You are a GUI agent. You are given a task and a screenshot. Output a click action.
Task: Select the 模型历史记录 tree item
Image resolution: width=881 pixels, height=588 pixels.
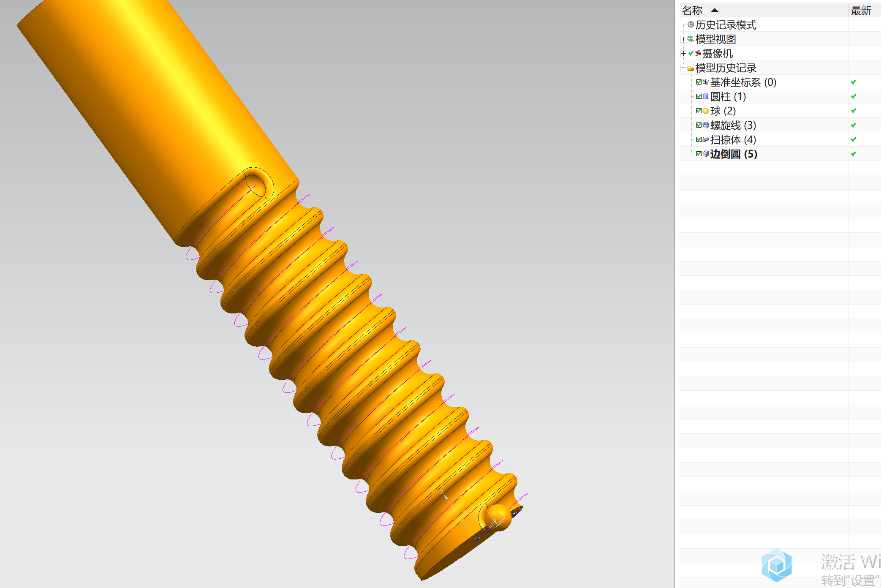(x=726, y=68)
